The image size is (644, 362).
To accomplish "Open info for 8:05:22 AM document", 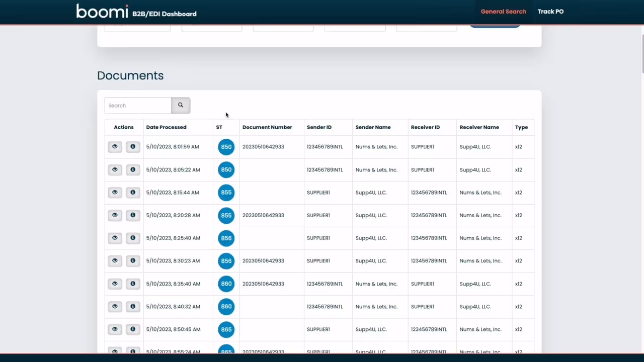I will tap(133, 169).
